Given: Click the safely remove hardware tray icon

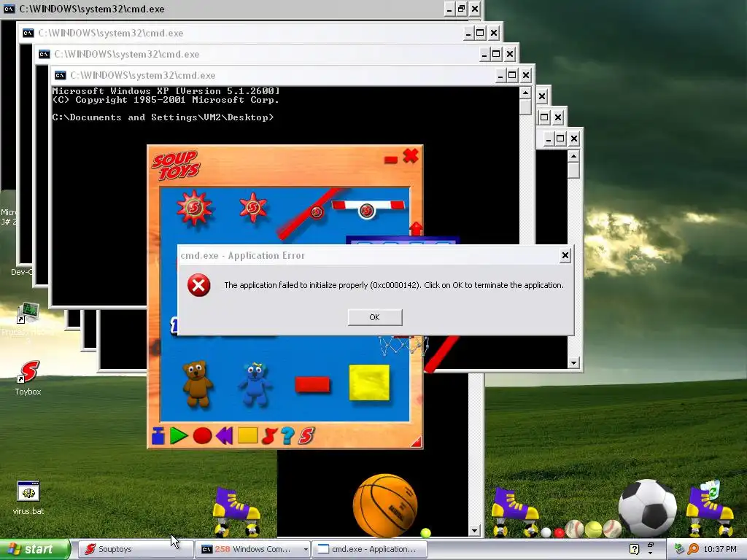Looking at the screenshot, I should click(x=679, y=550).
